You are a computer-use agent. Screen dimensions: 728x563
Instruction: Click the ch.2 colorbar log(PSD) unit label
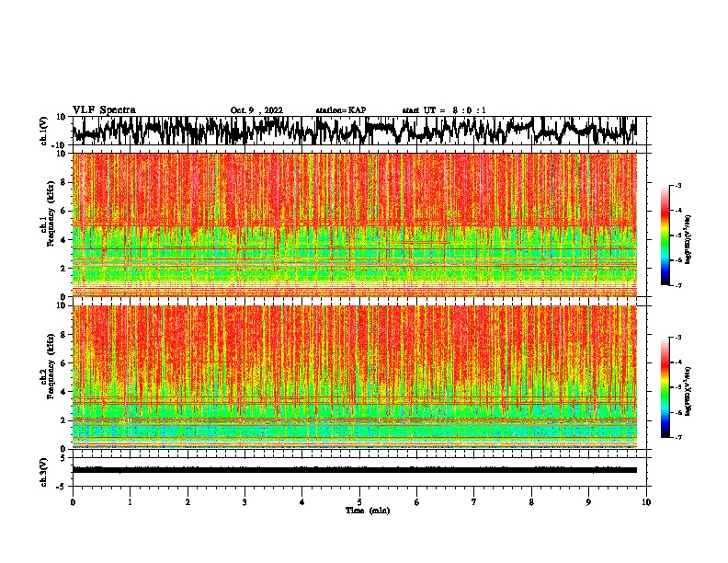pos(688,392)
